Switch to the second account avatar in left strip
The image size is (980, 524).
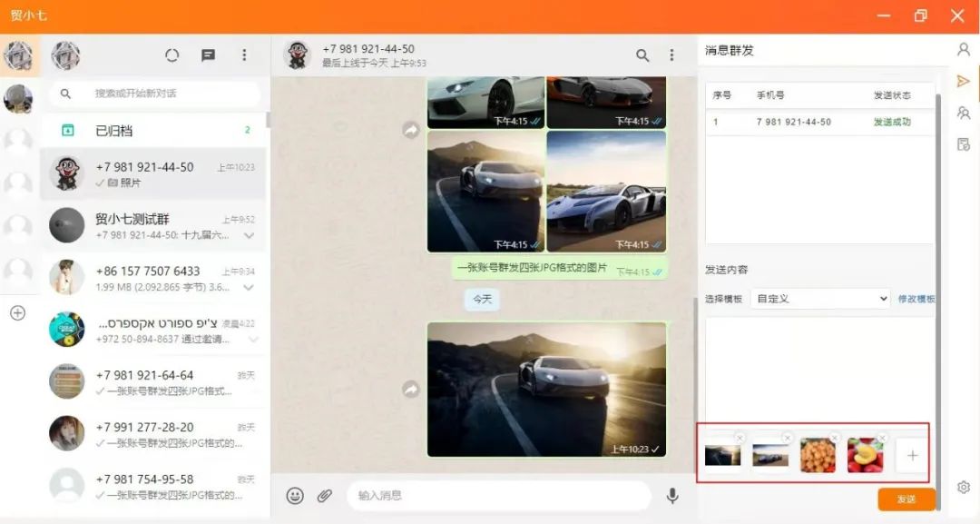click(x=18, y=99)
